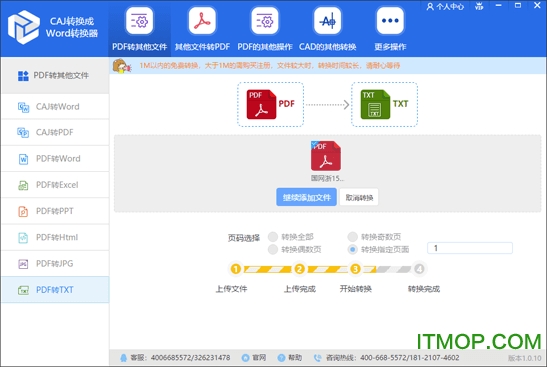Click the uploaded PDF file thumbnail
This screenshot has height=367, width=547.
[x=326, y=156]
